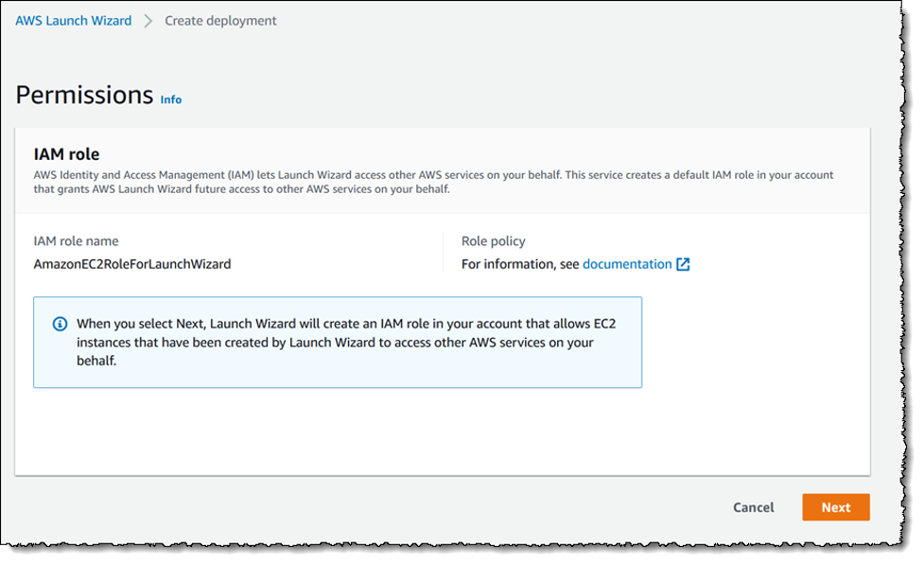This screenshot has height=565, width=924.
Task: Open the Info link beside Permissions
Action: (171, 99)
